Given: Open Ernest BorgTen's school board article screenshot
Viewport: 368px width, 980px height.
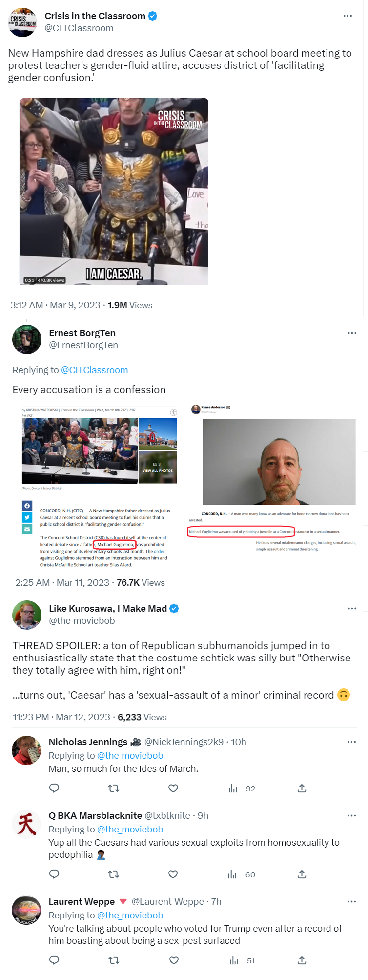Looking at the screenshot, I should tap(99, 487).
